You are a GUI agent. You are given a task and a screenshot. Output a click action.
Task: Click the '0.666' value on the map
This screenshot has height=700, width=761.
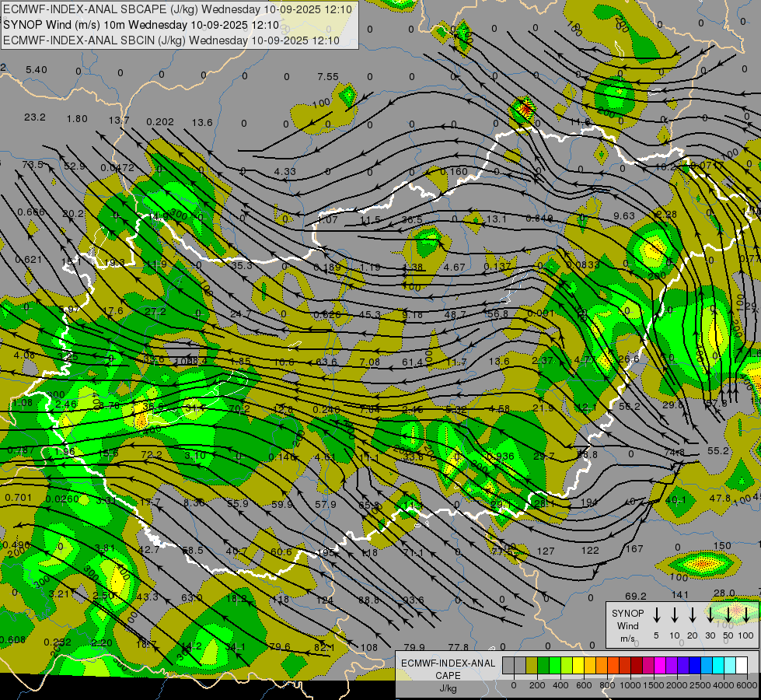(31, 212)
